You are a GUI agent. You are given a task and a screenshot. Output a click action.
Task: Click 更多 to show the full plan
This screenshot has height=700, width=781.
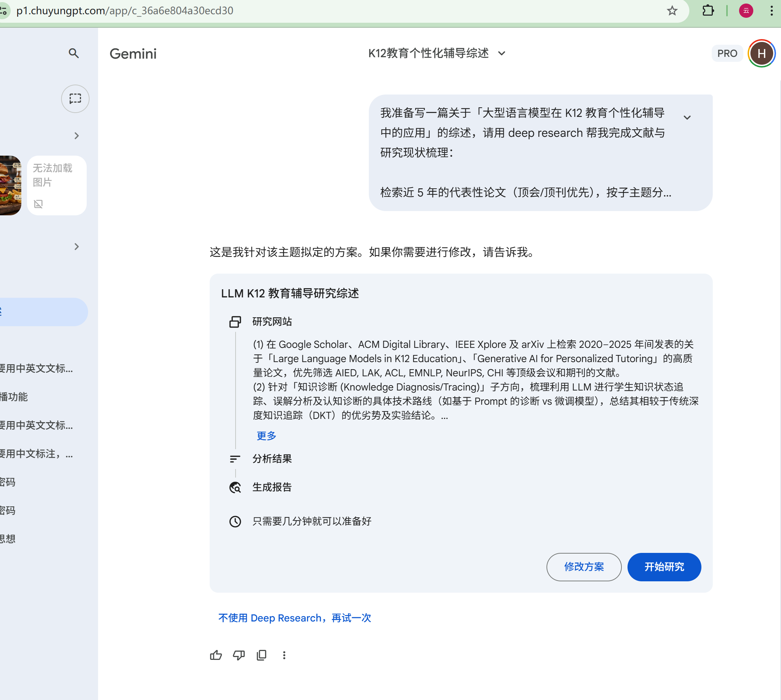266,436
